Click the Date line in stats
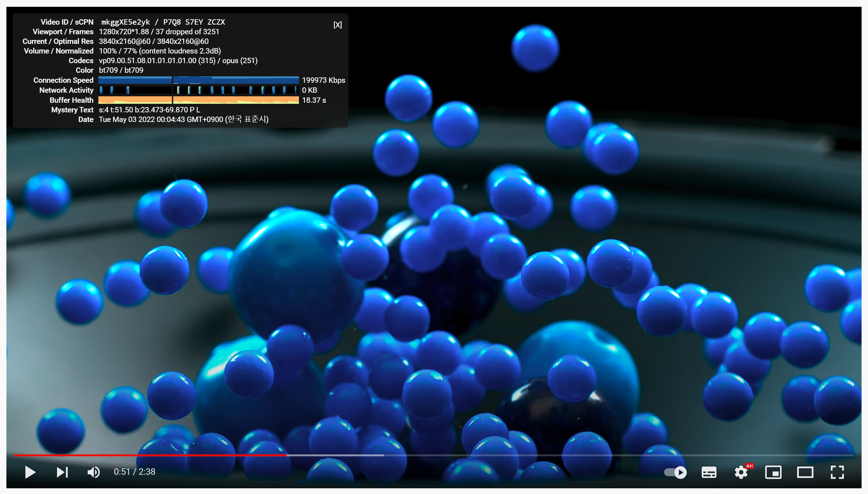 (x=184, y=119)
